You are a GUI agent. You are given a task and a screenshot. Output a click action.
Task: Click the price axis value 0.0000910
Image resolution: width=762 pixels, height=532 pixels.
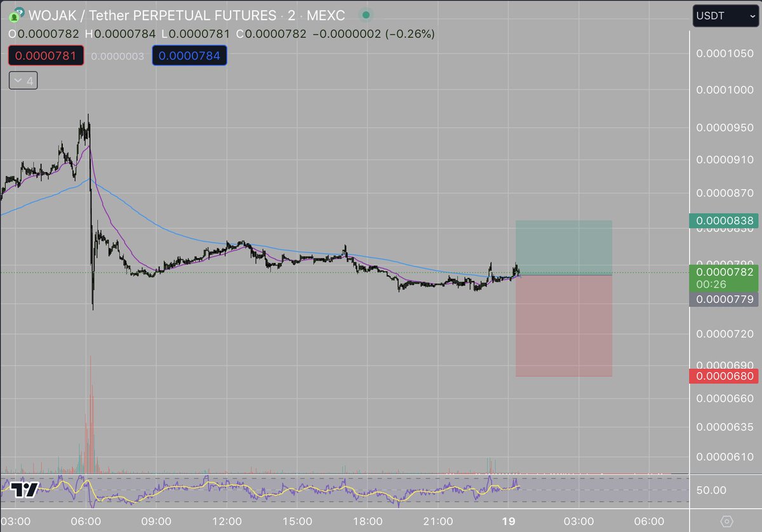[x=725, y=161]
